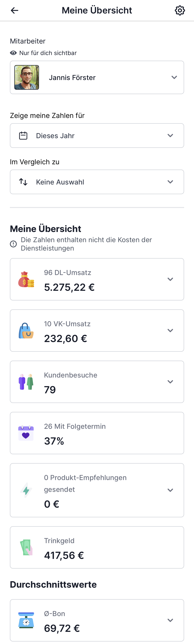Viewport: 194px width, 644px height.
Task: Click the scale icon for Ø-Bon
Action: [x=26, y=620]
